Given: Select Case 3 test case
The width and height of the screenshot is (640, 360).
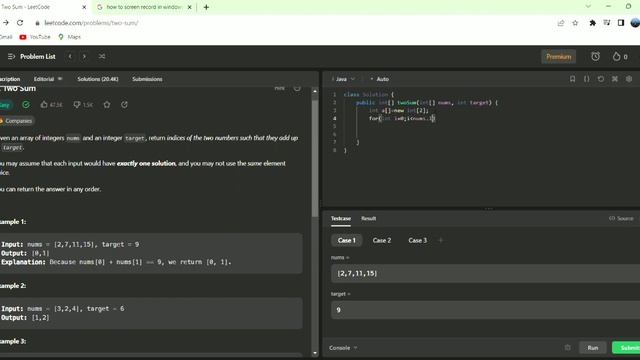Looking at the screenshot, I should [x=418, y=240].
